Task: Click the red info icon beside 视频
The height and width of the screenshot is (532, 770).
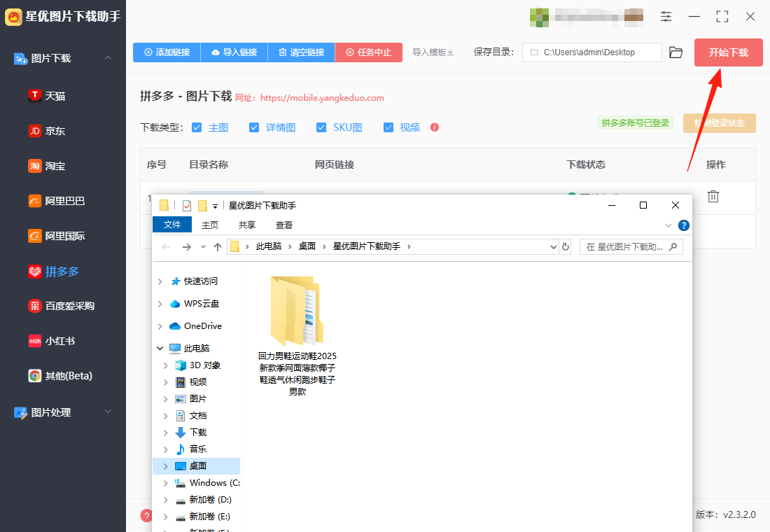Action: pyautogui.click(x=435, y=127)
